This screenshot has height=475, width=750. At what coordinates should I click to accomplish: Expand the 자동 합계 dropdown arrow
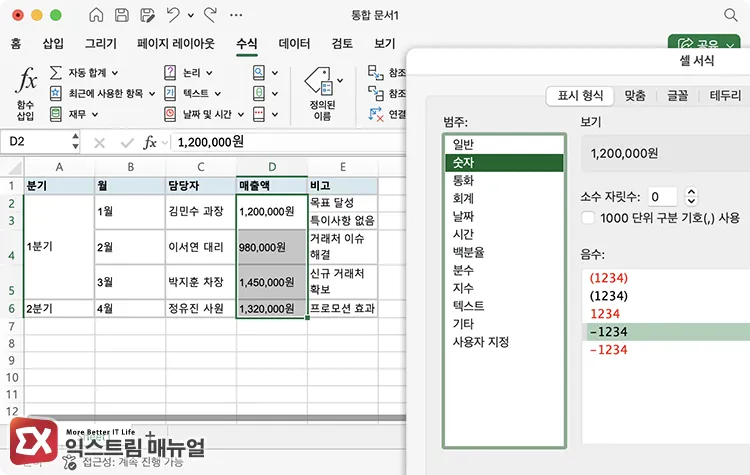(115, 73)
